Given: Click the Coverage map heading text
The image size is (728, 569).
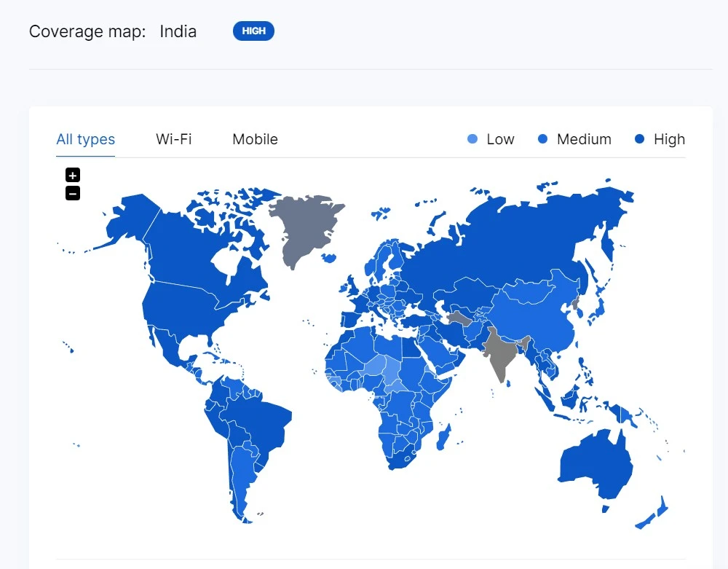Looking at the screenshot, I should click(87, 31).
